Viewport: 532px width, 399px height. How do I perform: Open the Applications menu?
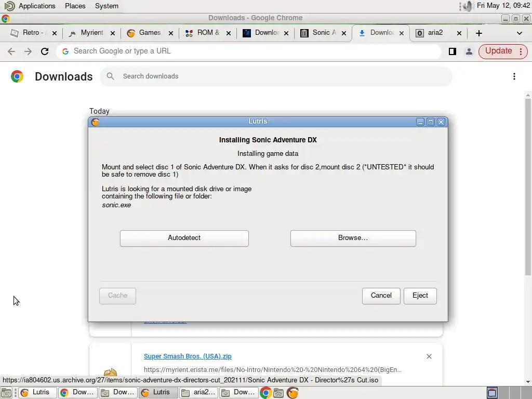coord(37,6)
